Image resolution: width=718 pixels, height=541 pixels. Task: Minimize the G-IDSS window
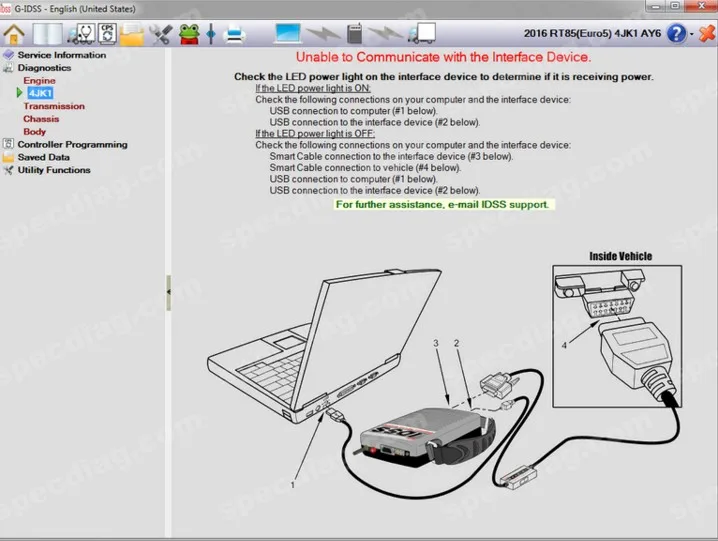click(655, 6)
